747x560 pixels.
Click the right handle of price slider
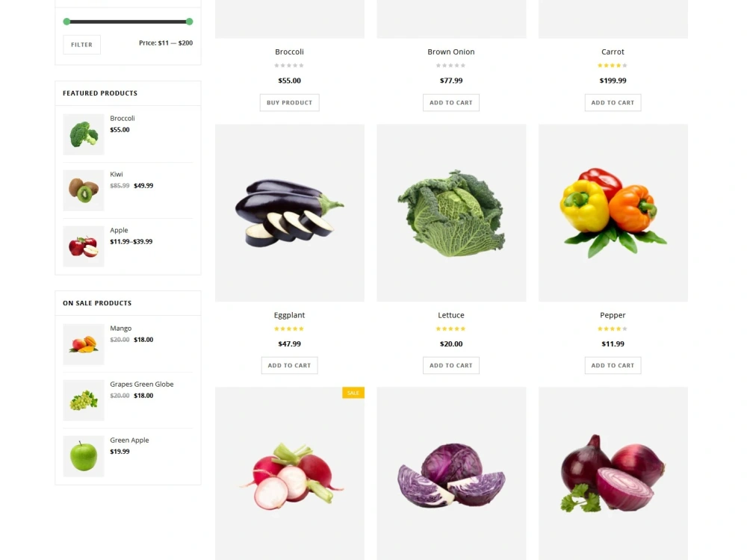coord(189,22)
